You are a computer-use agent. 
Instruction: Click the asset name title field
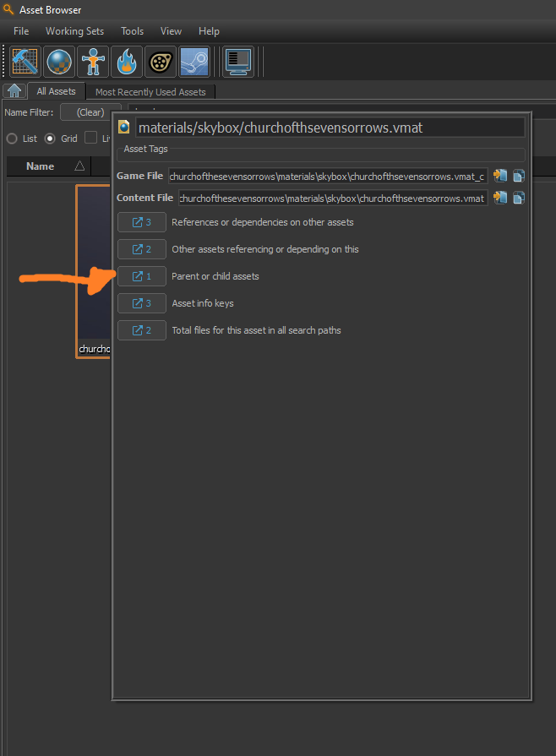click(330, 128)
